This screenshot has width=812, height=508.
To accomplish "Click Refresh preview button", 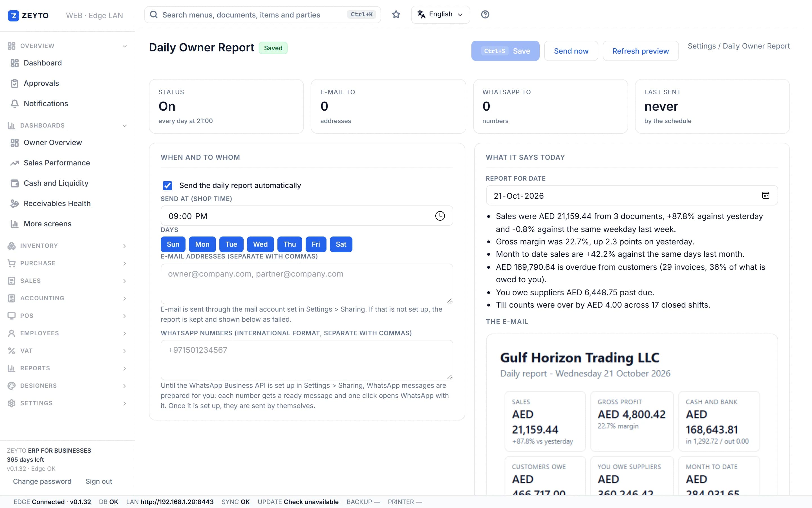I will point(641,51).
